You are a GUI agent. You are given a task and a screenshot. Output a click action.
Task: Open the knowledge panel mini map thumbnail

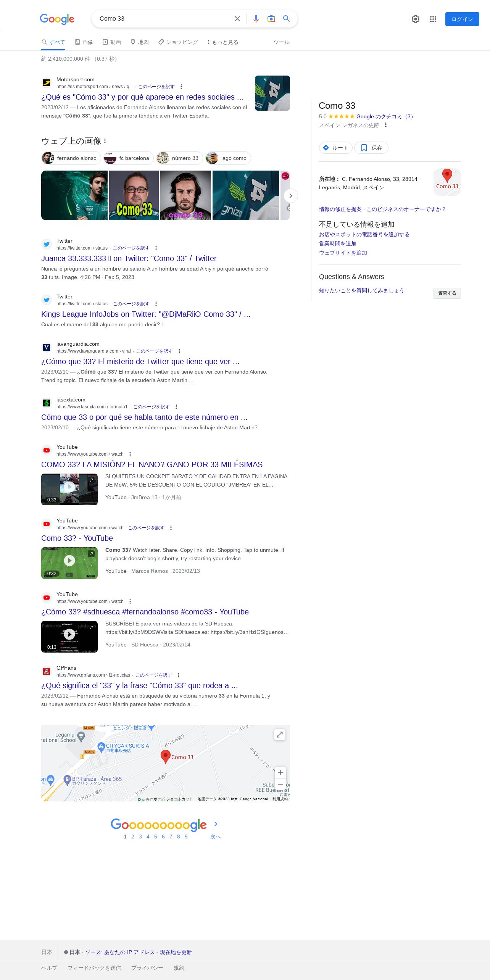[447, 182]
